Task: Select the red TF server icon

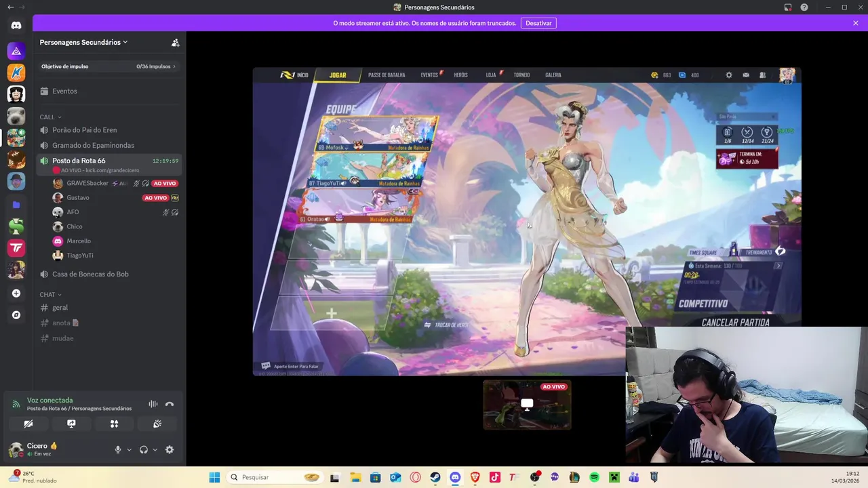Action: [x=16, y=247]
